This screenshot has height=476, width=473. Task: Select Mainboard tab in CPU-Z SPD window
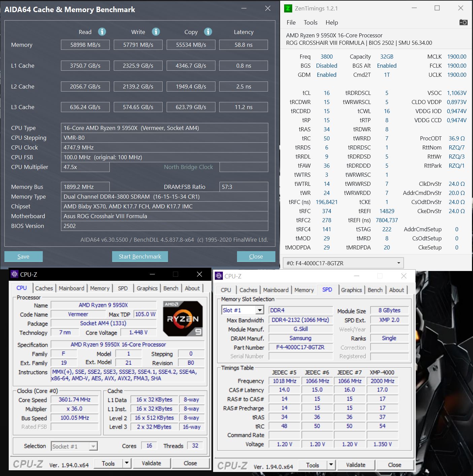[x=276, y=290]
